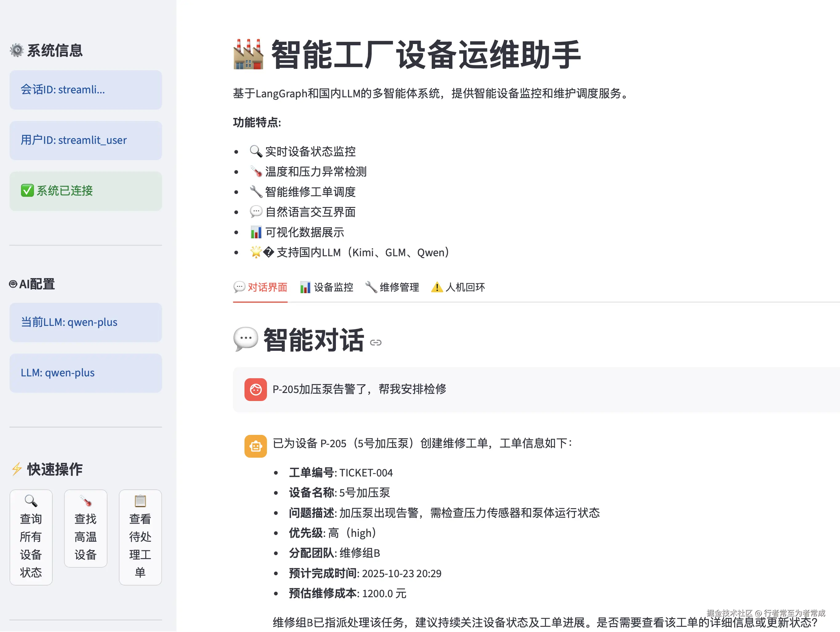This screenshot has width=840, height=632.
Task: Click the 工单编号 TICKET-004 line
Action: pos(341,473)
